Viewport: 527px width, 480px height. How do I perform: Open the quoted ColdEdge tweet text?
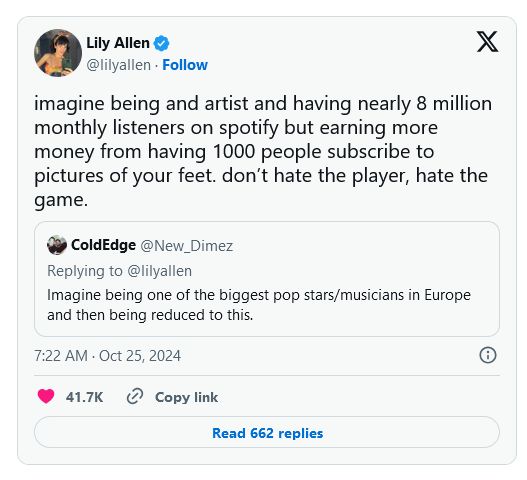(259, 305)
